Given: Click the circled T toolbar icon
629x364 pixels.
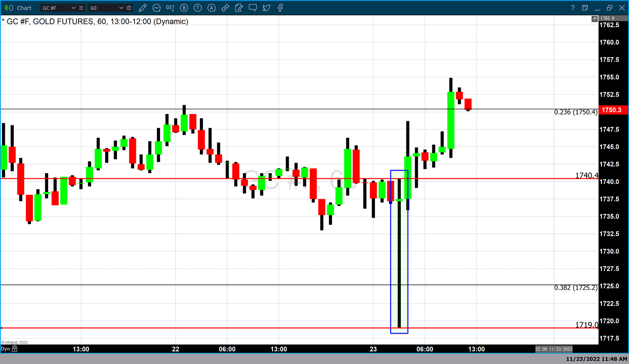Looking at the screenshot, I should pos(198,8).
